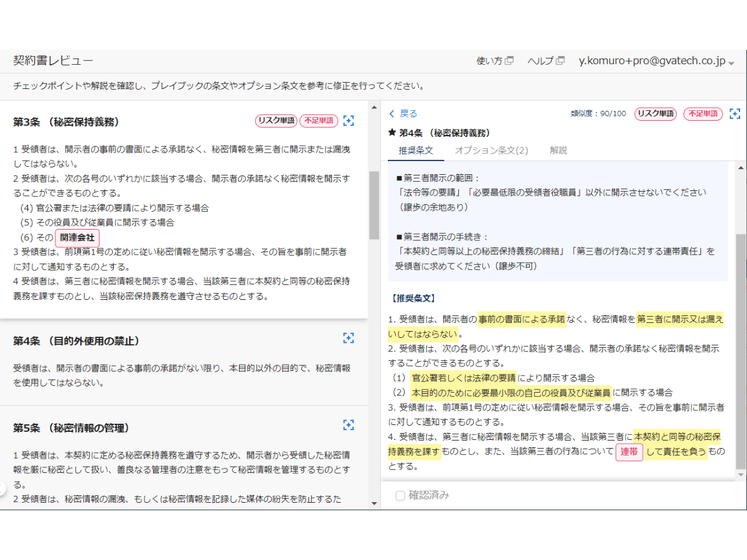Click highlighted 関連会社 risk word
Viewport: 747px width, 560px height.
(x=77, y=238)
